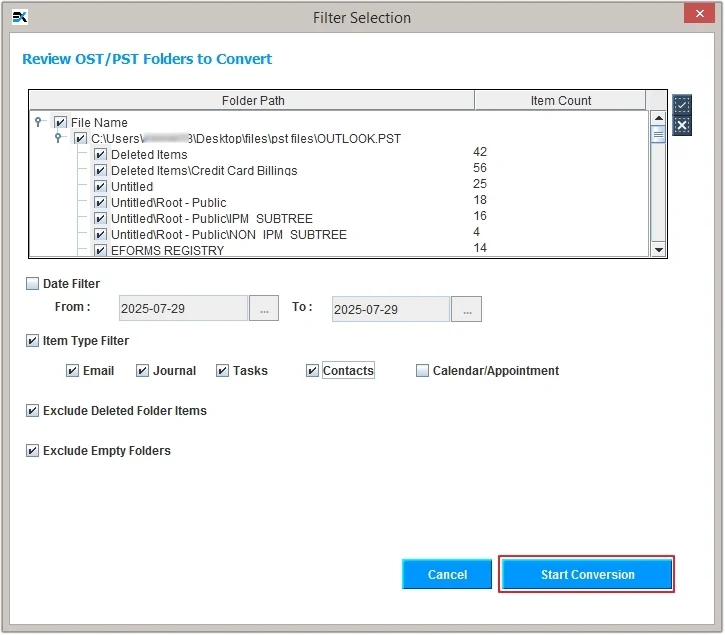Screen dimensions: 725x635
Task: Uncheck the Tasks item type
Action: [x=222, y=370]
